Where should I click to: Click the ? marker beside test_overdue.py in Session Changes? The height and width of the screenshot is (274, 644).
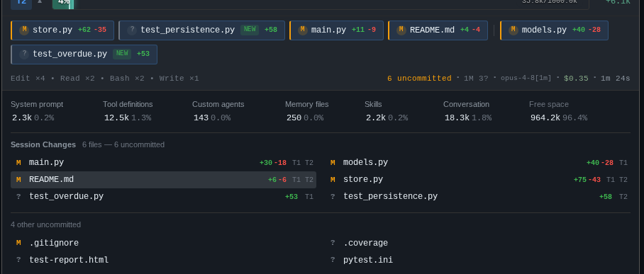tap(18, 197)
